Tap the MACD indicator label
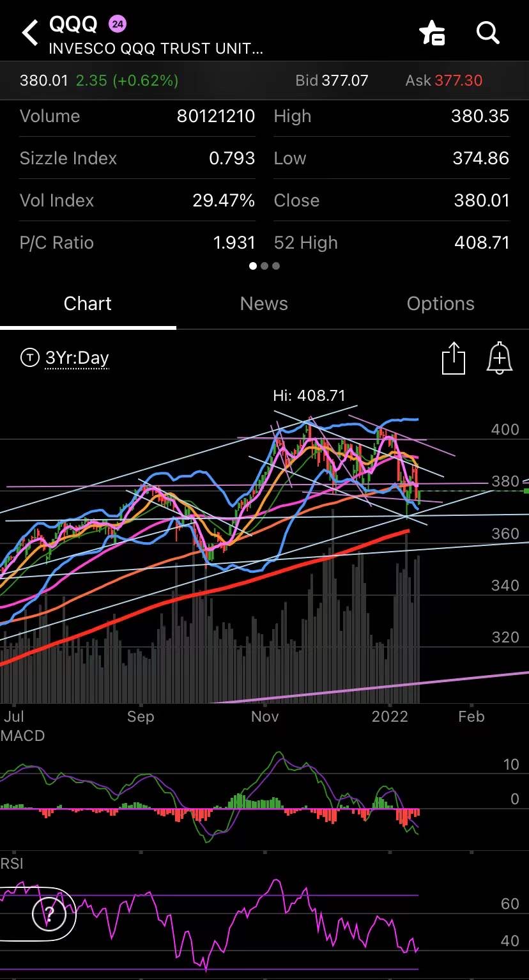529x980 pixels. 23,736
